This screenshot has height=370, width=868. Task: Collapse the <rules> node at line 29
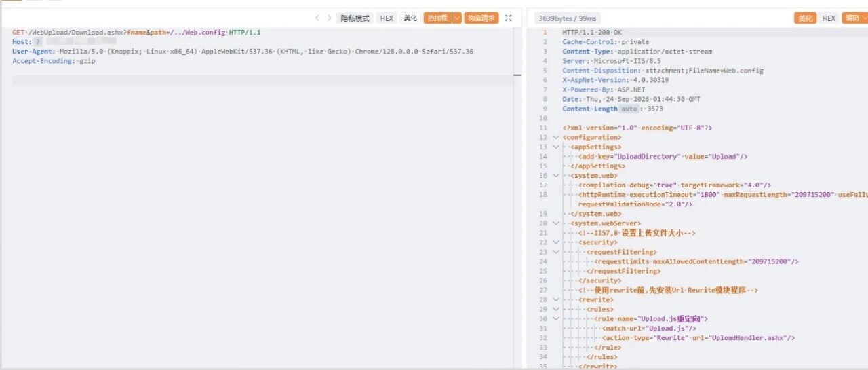556,309
